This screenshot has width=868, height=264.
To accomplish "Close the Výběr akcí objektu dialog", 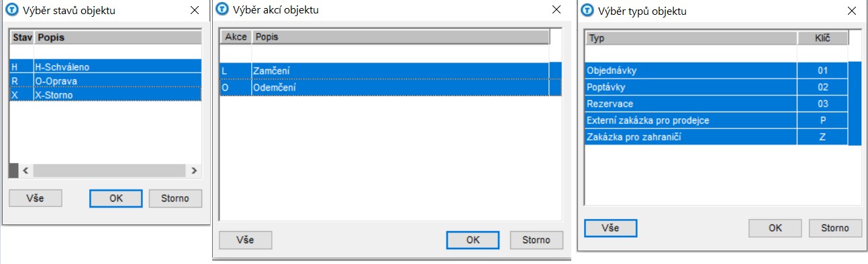I will pyautogui.click(x=557, y=10).
